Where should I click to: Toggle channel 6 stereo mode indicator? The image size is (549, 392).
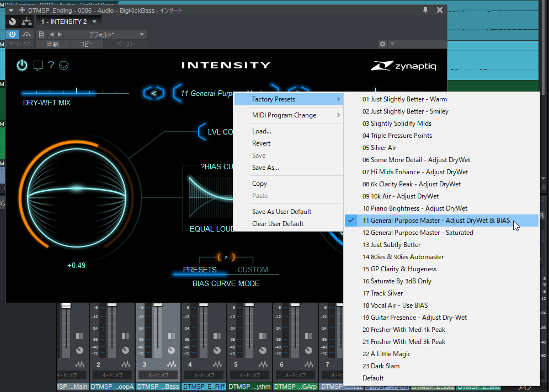[x=308, y=336]
